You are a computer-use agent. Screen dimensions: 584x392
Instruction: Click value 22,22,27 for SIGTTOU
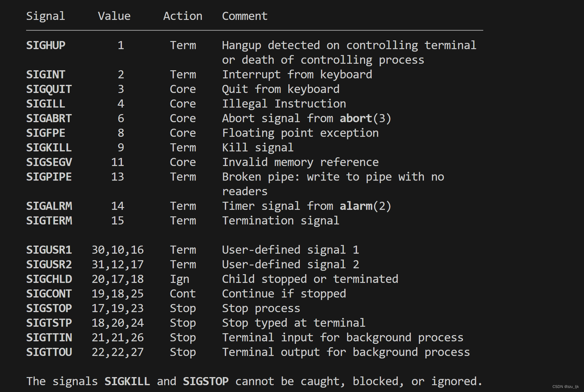[x=118, y=352]
